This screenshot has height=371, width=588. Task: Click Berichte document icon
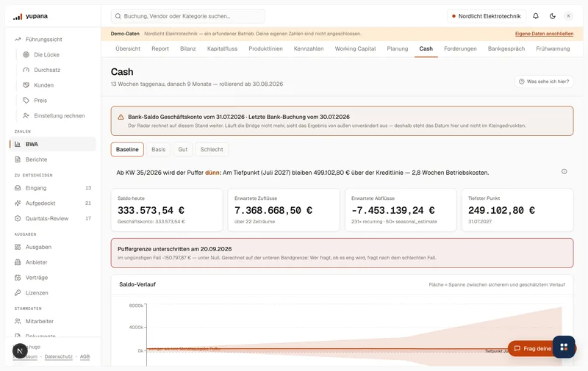17,159
